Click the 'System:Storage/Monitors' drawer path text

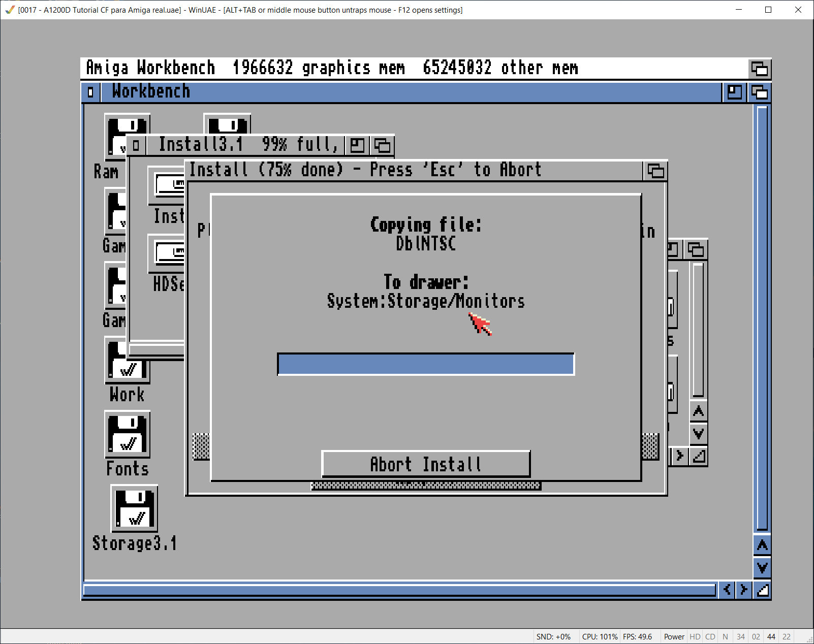click(426, 301)
